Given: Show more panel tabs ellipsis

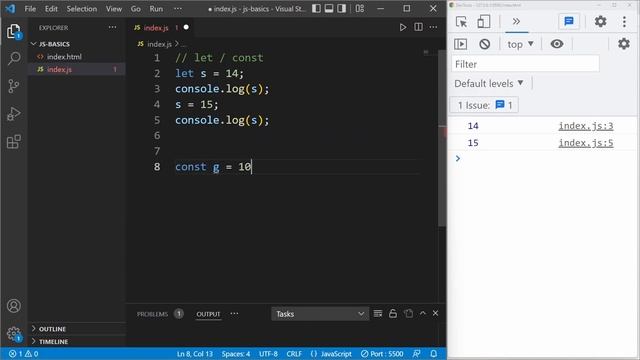Looking at the screenshot, I should click(x=234, y=313).
